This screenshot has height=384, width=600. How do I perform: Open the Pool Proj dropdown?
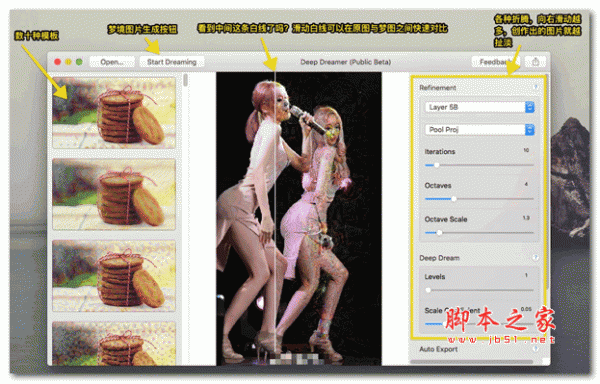coord(479,130)
